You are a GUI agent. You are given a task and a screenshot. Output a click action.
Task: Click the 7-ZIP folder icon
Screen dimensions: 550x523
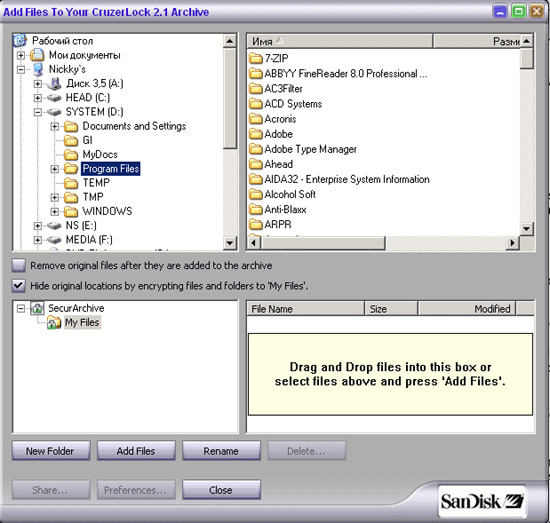(256, 58)
